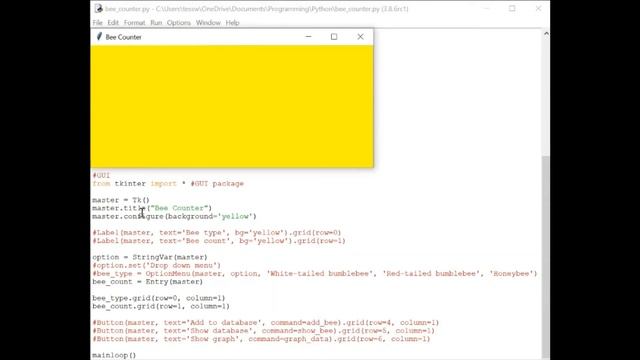This screenshot has width=640, height=360.
Task: Minimize the IDLE editor window
Action: (x=486, y=9)
